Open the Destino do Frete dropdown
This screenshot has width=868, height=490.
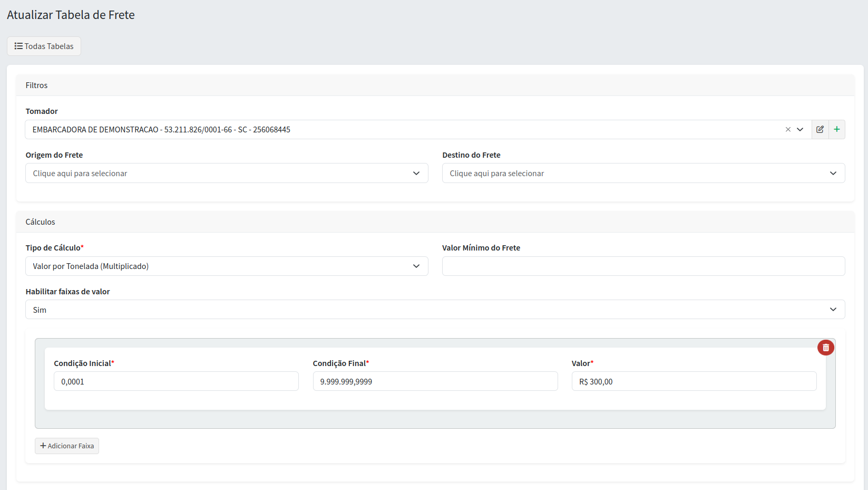tap(643, 174)
